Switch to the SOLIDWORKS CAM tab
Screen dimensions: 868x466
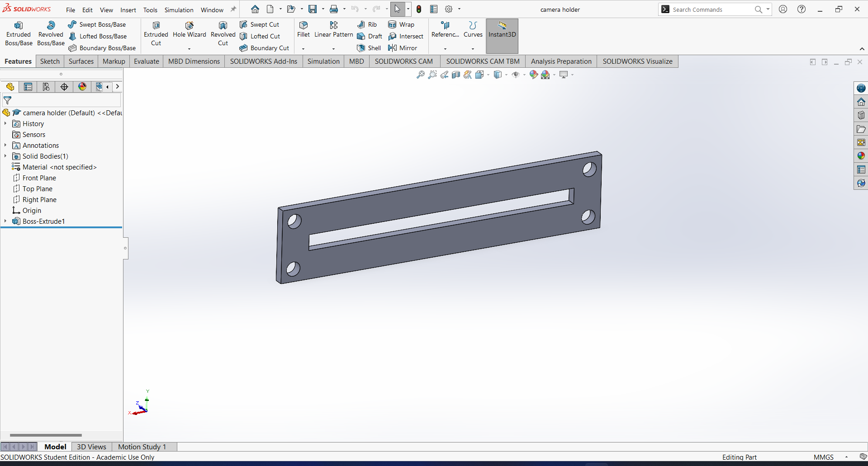tap(404, 61)
